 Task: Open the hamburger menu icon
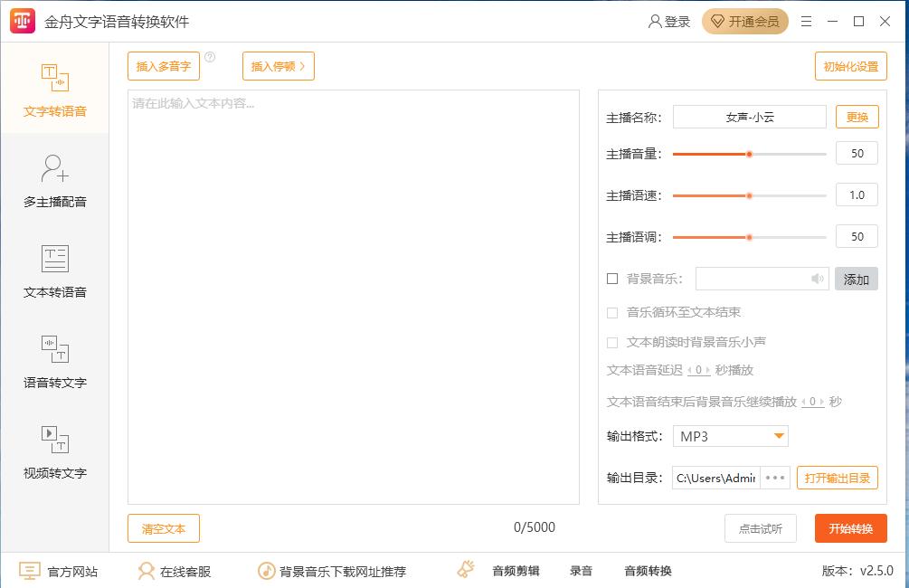pyautogui.click(x=806, y=22)
